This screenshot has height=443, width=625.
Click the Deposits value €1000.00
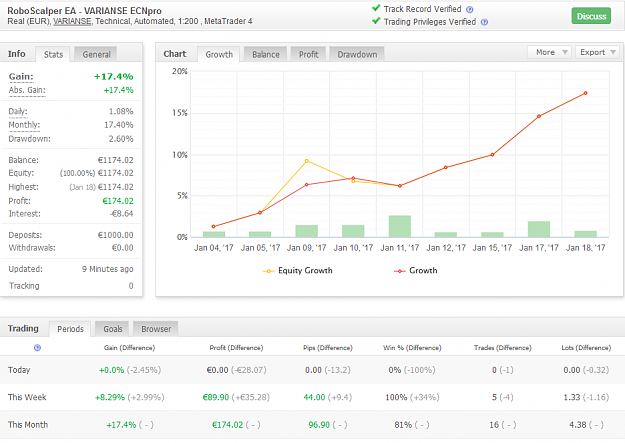click(116, 235)
